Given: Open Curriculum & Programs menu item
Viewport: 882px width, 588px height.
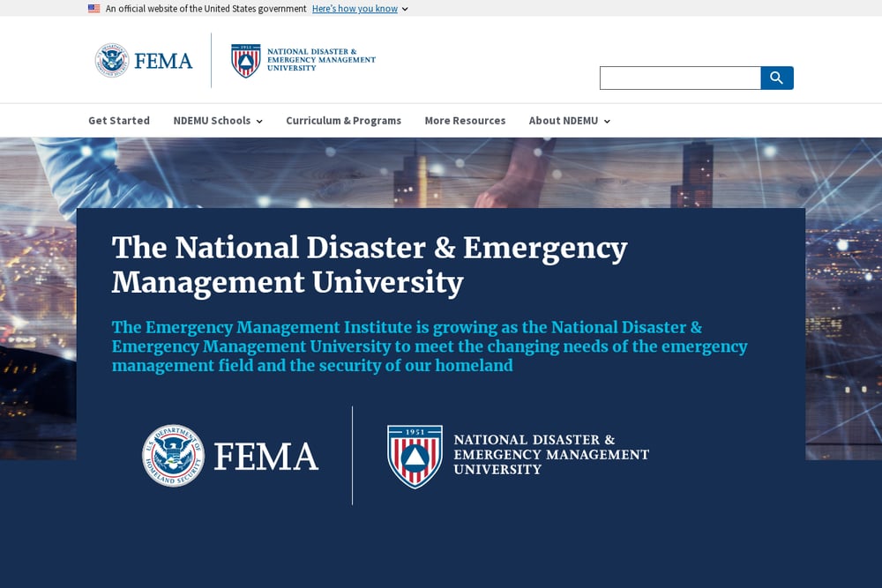Looking at the screenshot, I should click(x=344, y=120).
